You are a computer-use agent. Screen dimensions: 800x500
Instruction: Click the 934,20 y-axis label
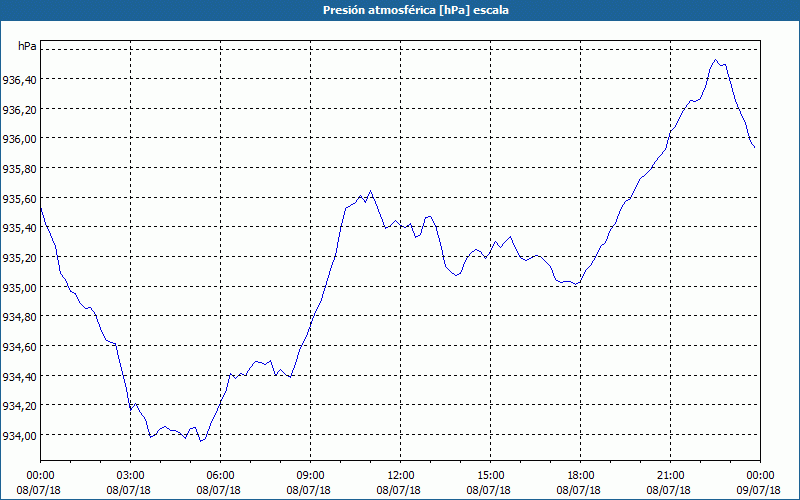click(x=19, y=406)
